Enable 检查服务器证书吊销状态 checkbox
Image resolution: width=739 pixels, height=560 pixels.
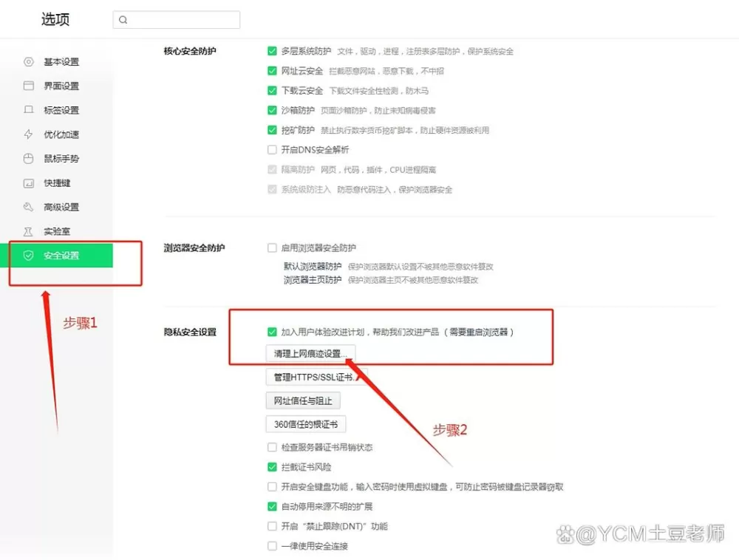coord(272,447)
